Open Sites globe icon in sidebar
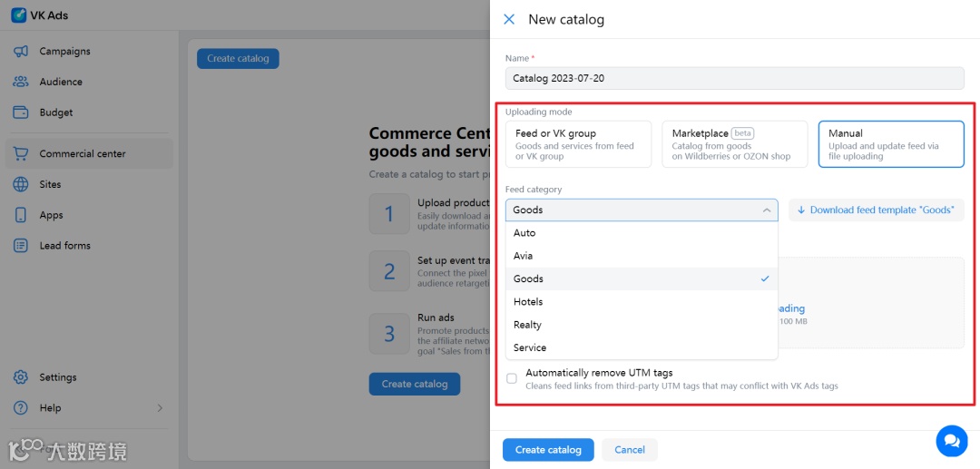The height and width of the screenshot is (469, 980). pos(21,184)
